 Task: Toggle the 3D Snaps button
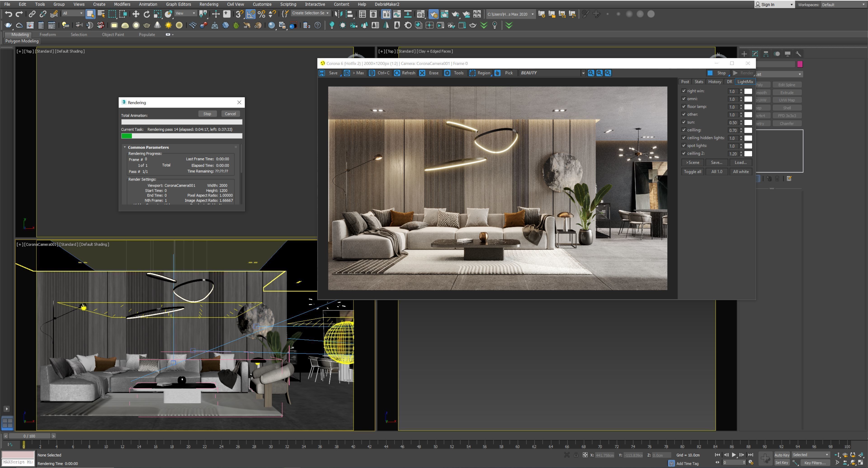click(x=239, y=14)
